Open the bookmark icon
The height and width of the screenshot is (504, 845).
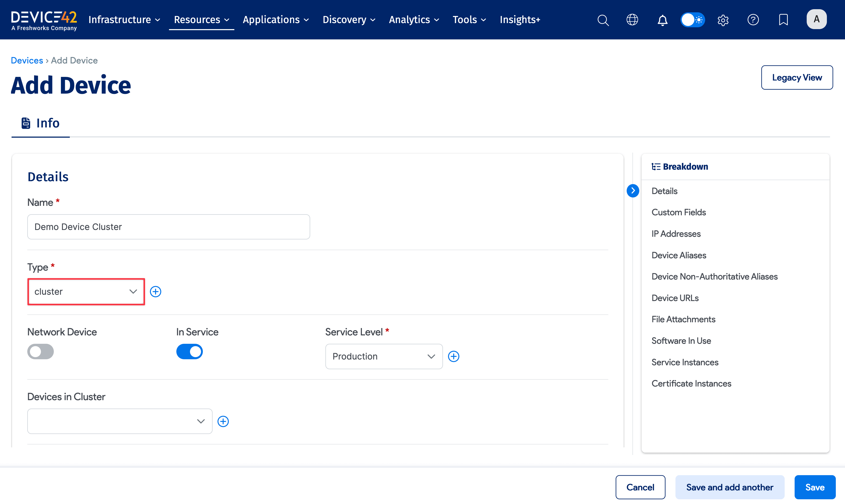(783, 20)
